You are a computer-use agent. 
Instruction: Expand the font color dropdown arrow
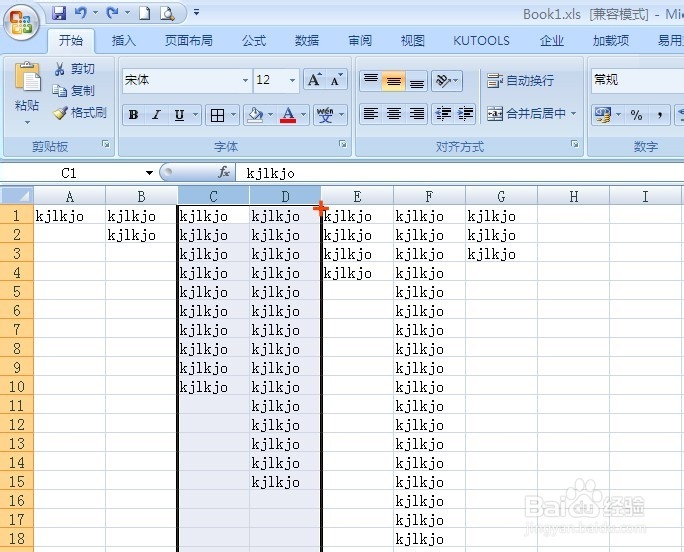click(x=304, y=115)
